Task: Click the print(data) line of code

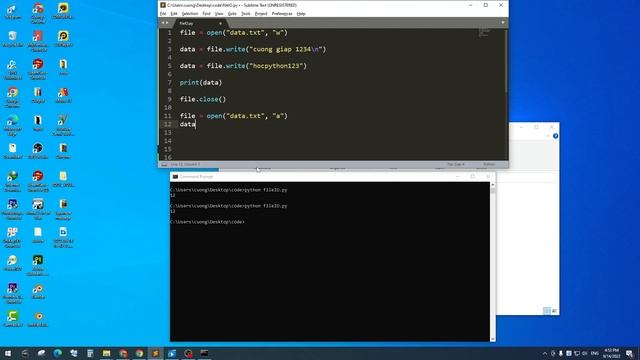Action: pos(201,82)
